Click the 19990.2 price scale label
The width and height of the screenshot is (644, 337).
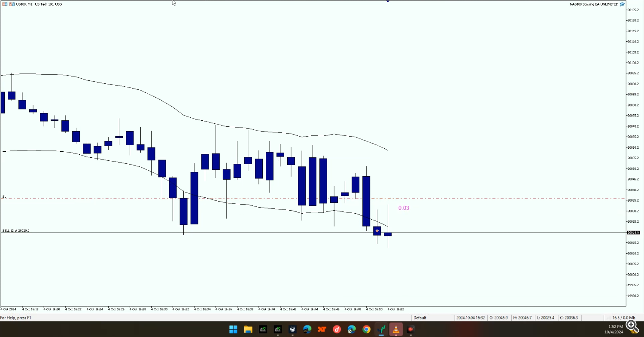pos(633,296)
